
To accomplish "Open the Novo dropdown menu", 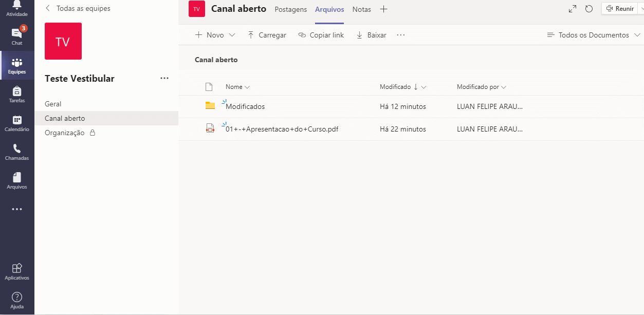I will pos(215,35).
